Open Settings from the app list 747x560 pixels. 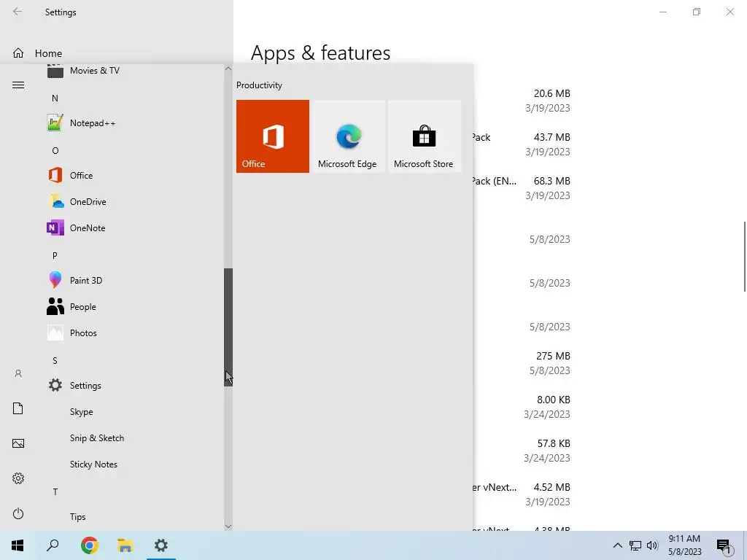pyautogui.click(x=133, y=385)
